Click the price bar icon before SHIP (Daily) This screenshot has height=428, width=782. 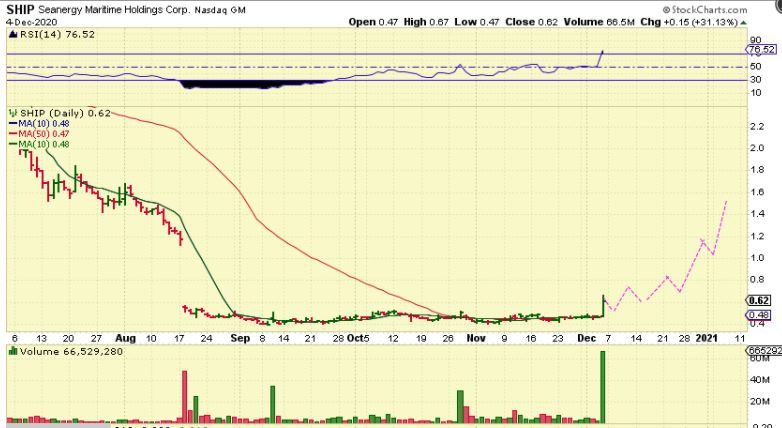13,113
